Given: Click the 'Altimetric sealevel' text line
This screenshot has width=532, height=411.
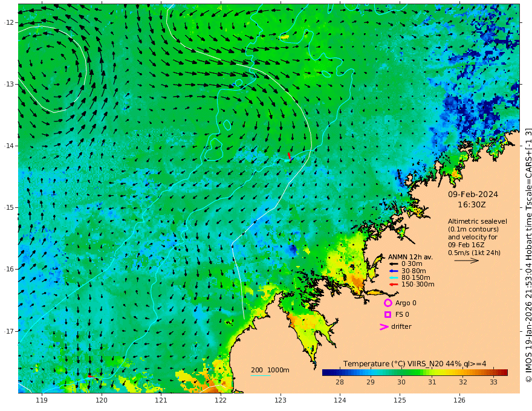Looking at the screenshot, I should click(x=478, y=221).
